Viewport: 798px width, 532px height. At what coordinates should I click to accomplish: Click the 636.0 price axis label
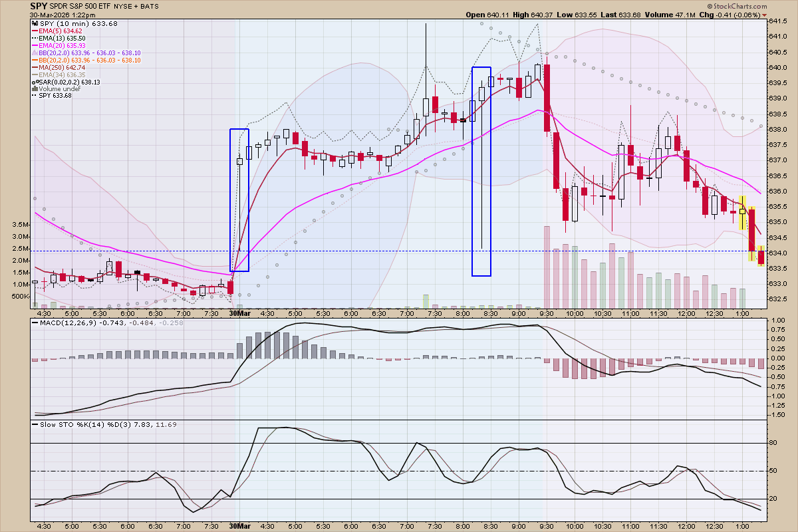(x=778, y=191)
